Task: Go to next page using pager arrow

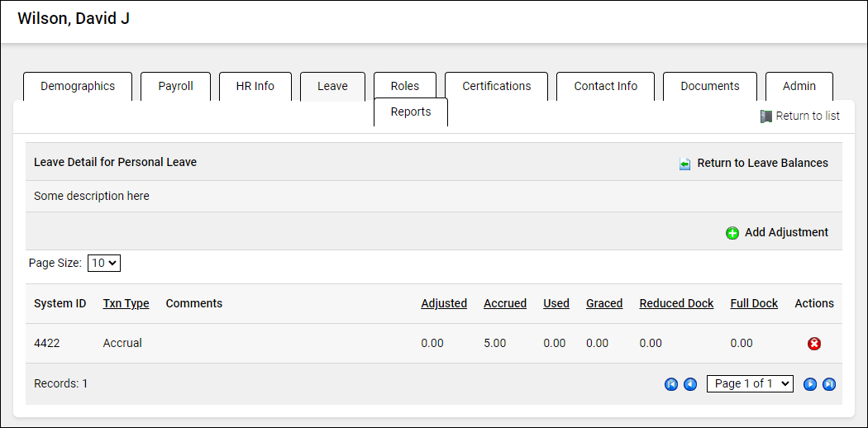Action: (x=810, y=384)
